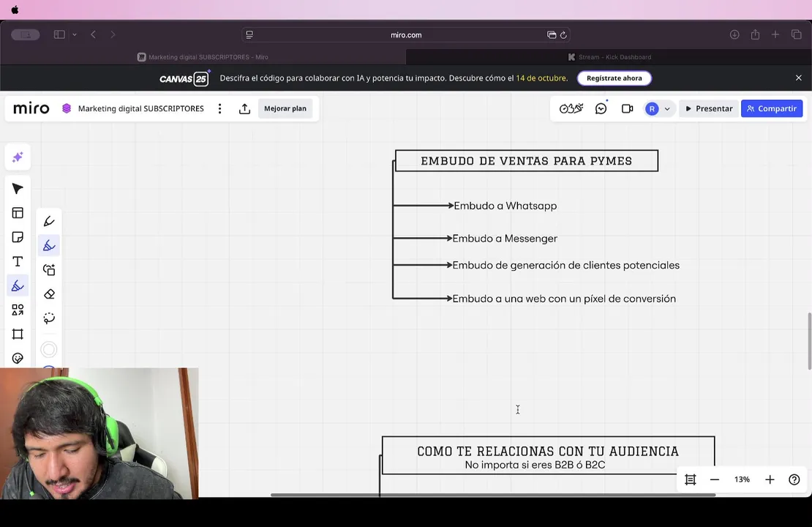Toggle the Safari sidebar

[59, 34]
